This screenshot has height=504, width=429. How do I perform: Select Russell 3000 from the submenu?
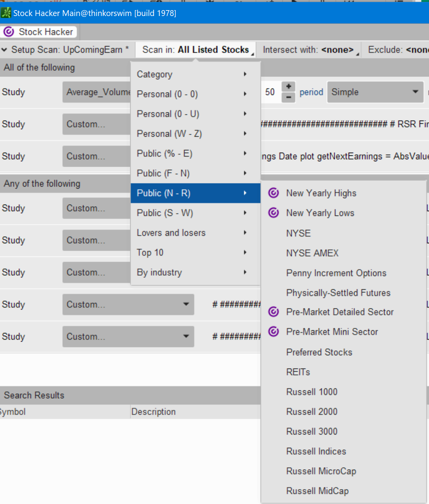[344, 431]
